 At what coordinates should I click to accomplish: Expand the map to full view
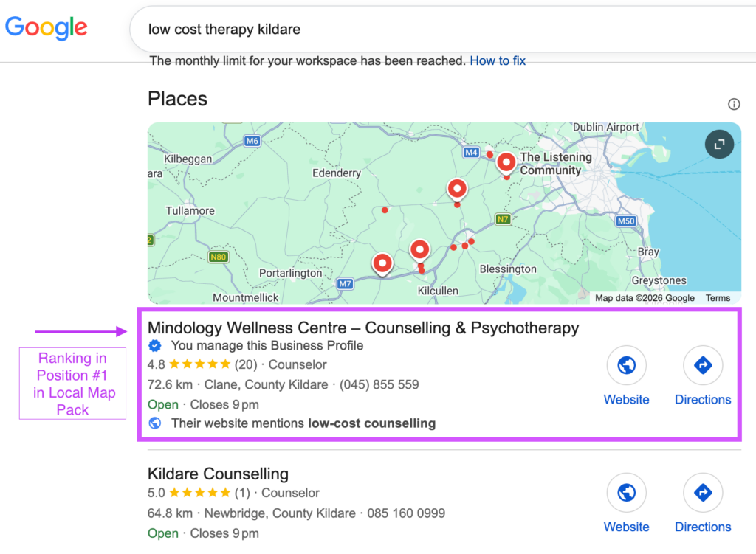coord(719,144)
